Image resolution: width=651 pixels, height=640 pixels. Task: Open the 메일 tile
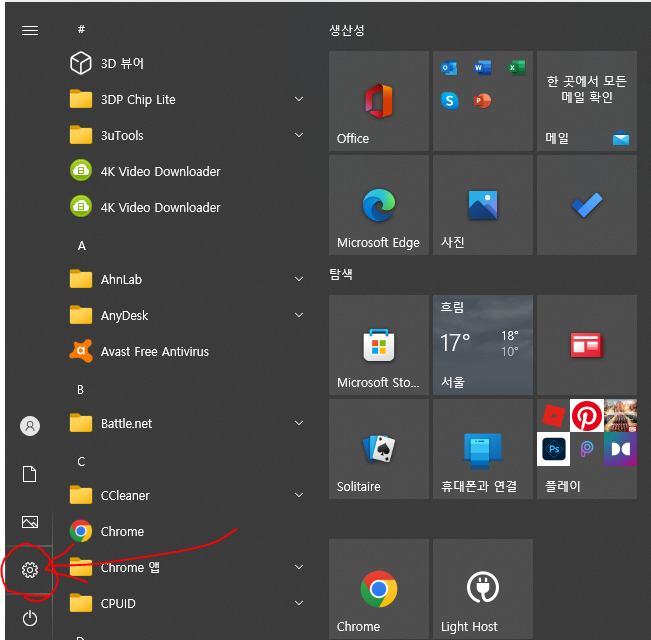pyautogui.click(x=587, y=101)
